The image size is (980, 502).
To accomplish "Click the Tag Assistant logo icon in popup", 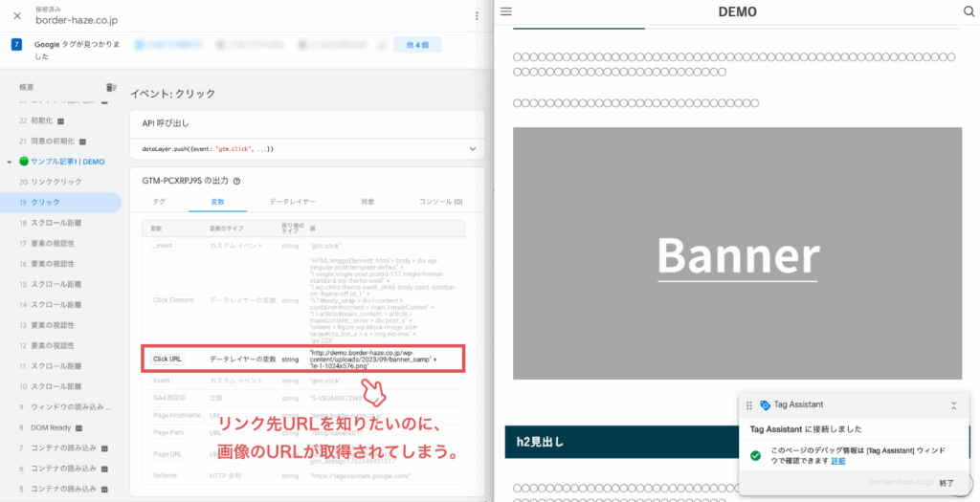I will coord(765,405).
